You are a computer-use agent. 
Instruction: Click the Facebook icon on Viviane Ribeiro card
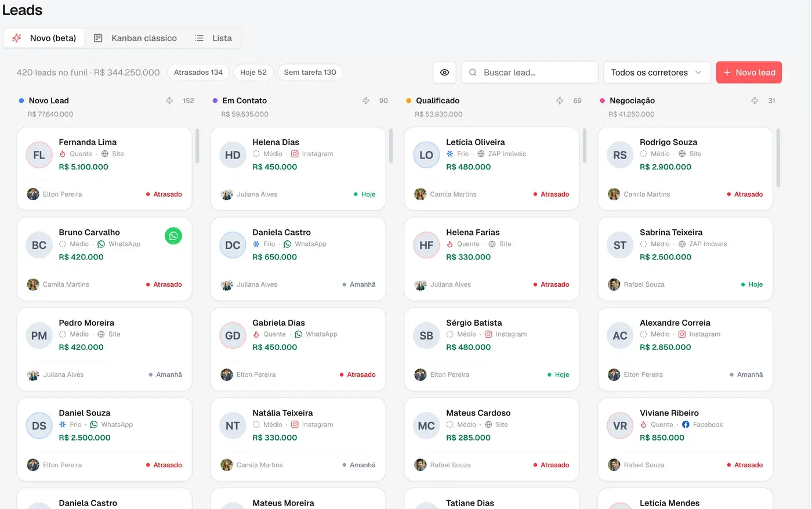coord(686,424)
